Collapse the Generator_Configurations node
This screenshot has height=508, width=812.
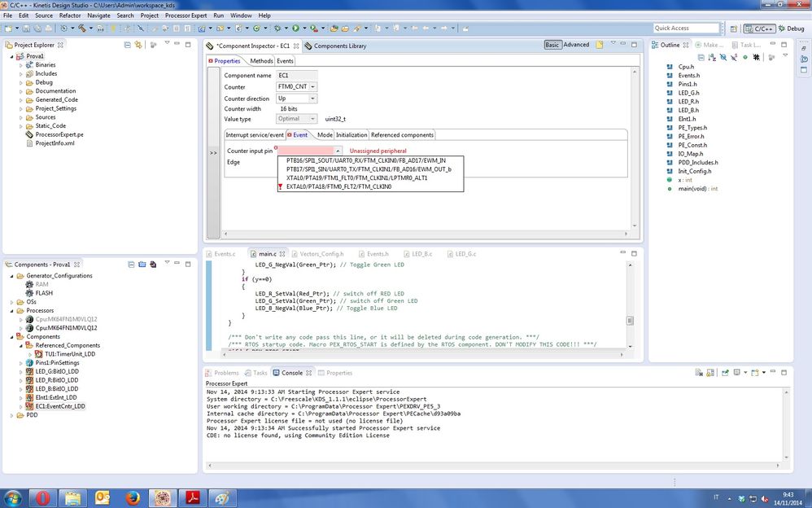pyautogui.click(x=12, y=276)
